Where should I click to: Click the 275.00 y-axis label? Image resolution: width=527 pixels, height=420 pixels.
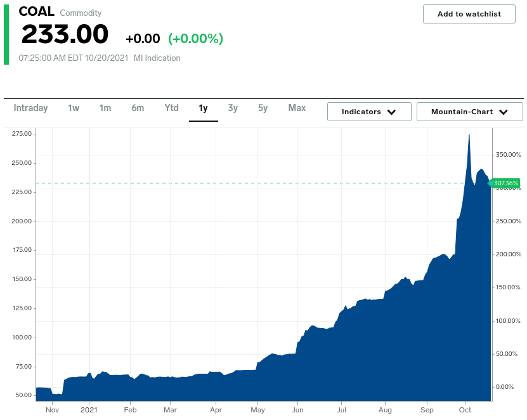pos(22,133)
